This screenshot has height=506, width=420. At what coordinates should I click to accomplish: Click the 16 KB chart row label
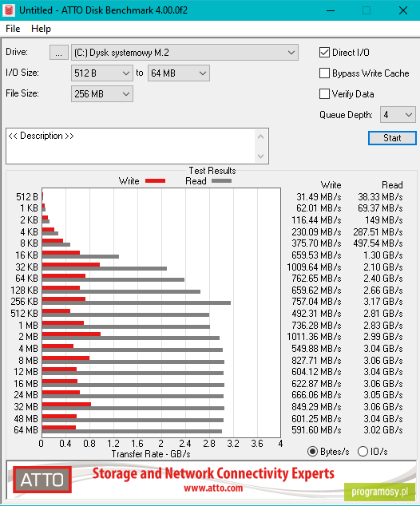tap(26, 255)
